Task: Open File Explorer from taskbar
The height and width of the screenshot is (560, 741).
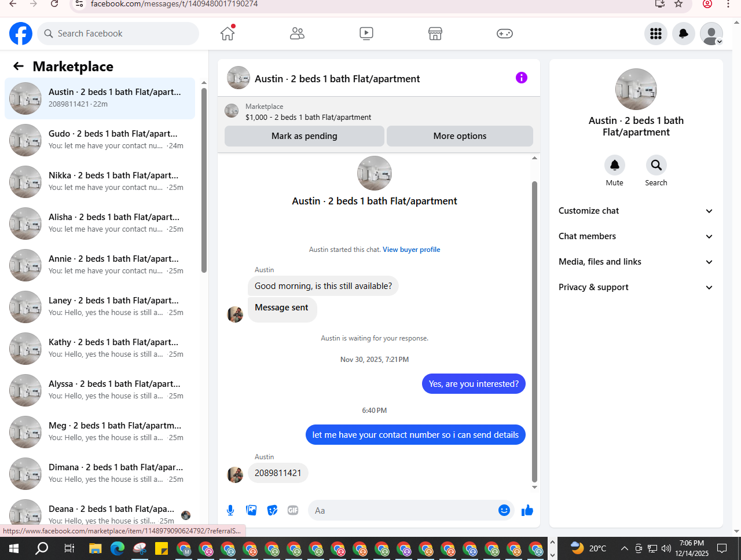Action: point(96,548)
